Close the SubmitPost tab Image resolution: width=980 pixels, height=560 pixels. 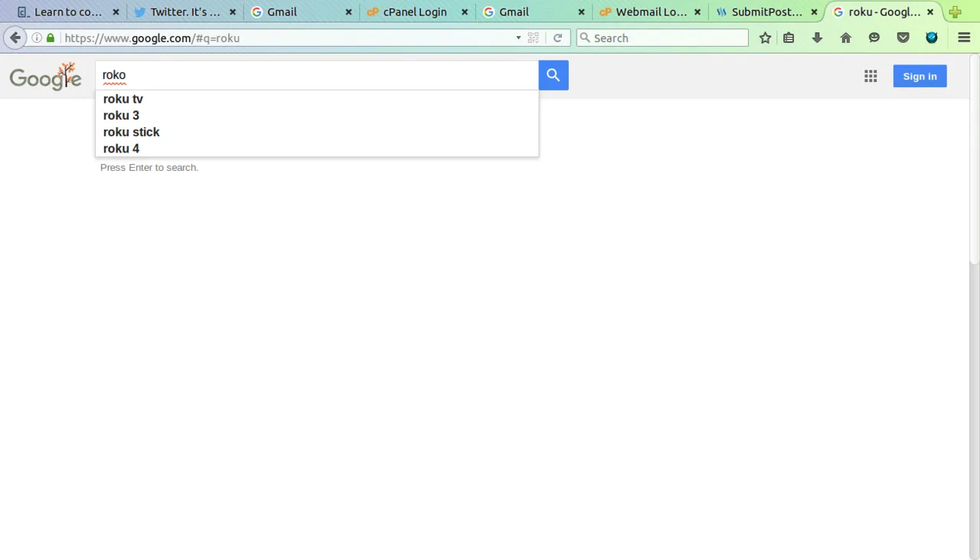pos(814,12)
